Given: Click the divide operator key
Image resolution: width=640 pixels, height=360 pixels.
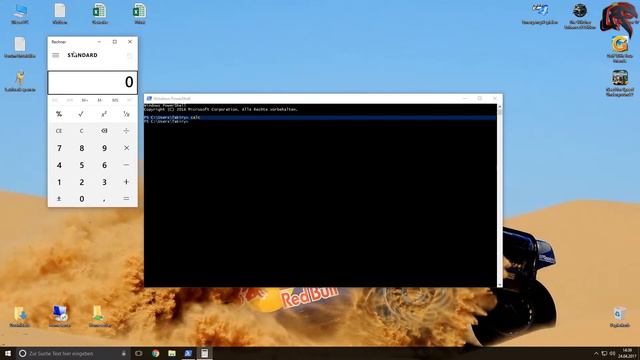Looking at the screenshot, I should click(x=126, y=131).
